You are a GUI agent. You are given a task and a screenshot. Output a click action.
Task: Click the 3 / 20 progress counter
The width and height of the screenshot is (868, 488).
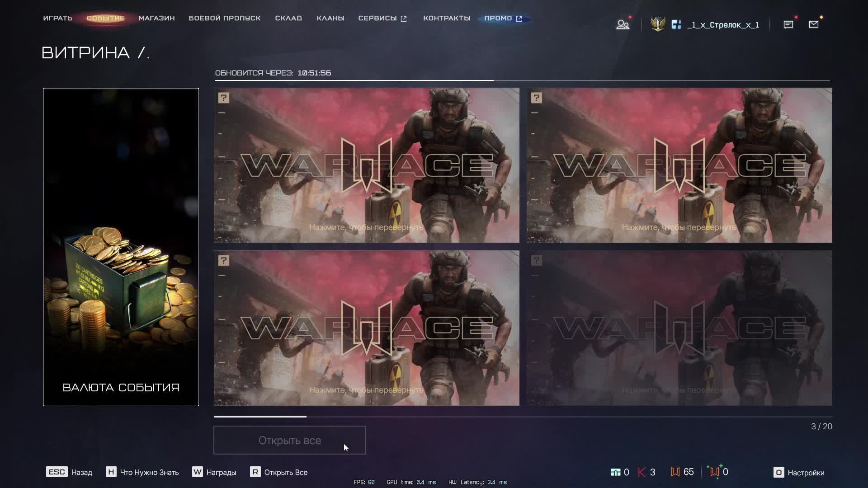point(821,427)
